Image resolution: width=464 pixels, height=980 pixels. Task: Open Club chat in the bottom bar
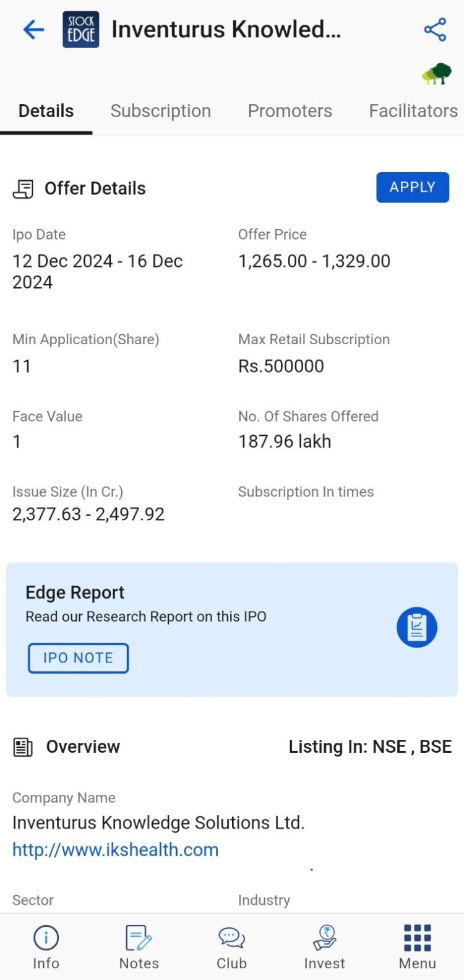tap(231, 946)
